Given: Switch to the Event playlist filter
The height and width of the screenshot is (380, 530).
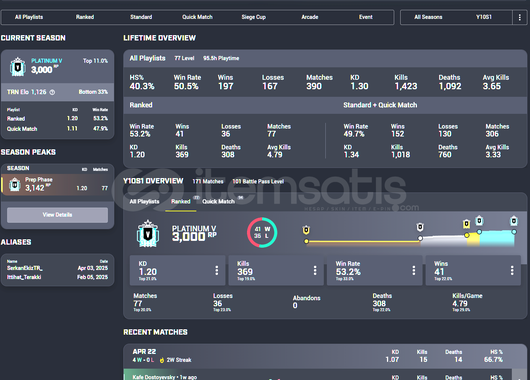Looking at the screenshot, I should click(366, 17).
